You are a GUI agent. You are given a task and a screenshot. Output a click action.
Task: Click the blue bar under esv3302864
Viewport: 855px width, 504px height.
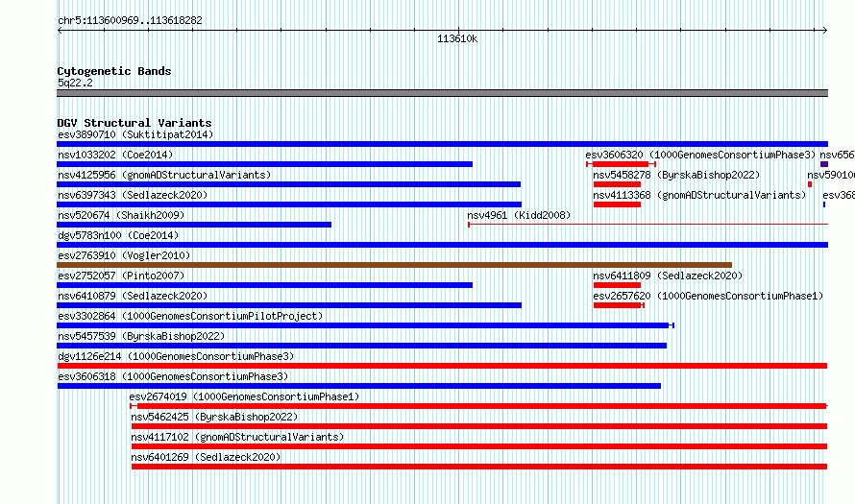pos(365,325)
